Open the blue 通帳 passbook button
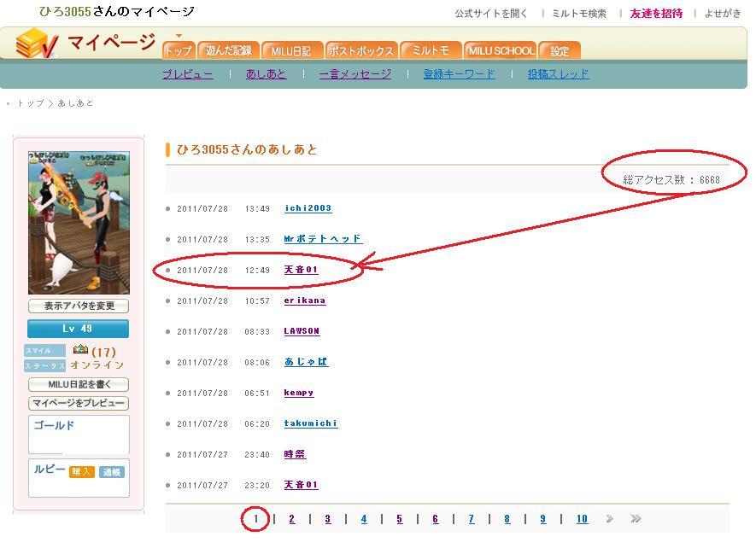Screen dimensions: 756x560 pos(111,472)
